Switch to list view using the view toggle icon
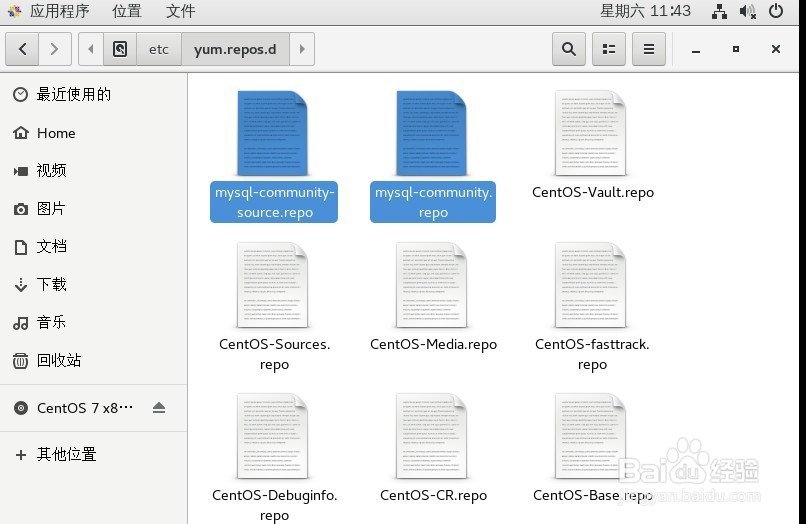806x524 pixels. pos(609,49)
